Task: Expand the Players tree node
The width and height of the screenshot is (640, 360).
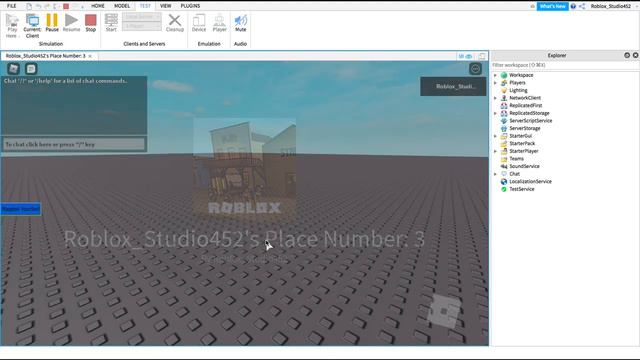Action: [x=496, y=83]
